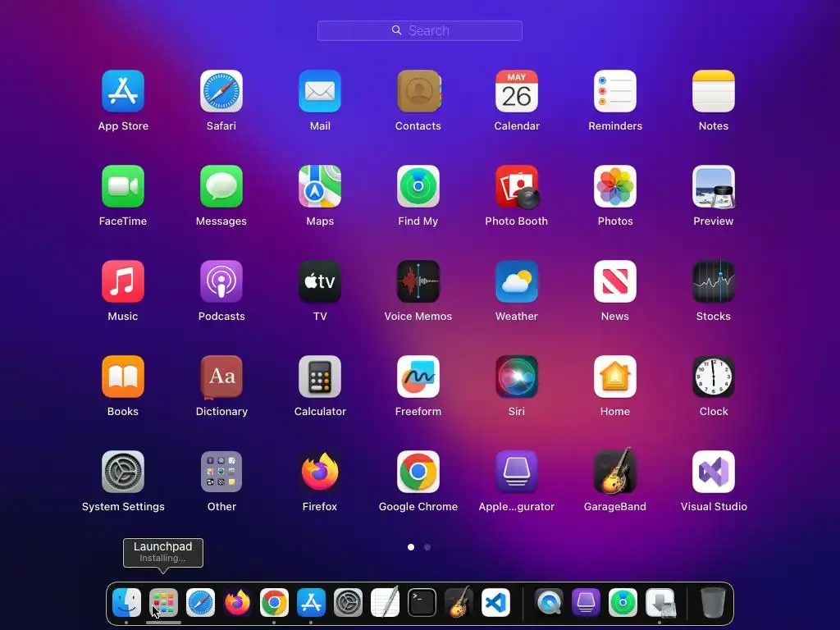The image size is (840, 630).
Task: Launch the Music app
Action: pyautogui.click(x=123, y=281)
